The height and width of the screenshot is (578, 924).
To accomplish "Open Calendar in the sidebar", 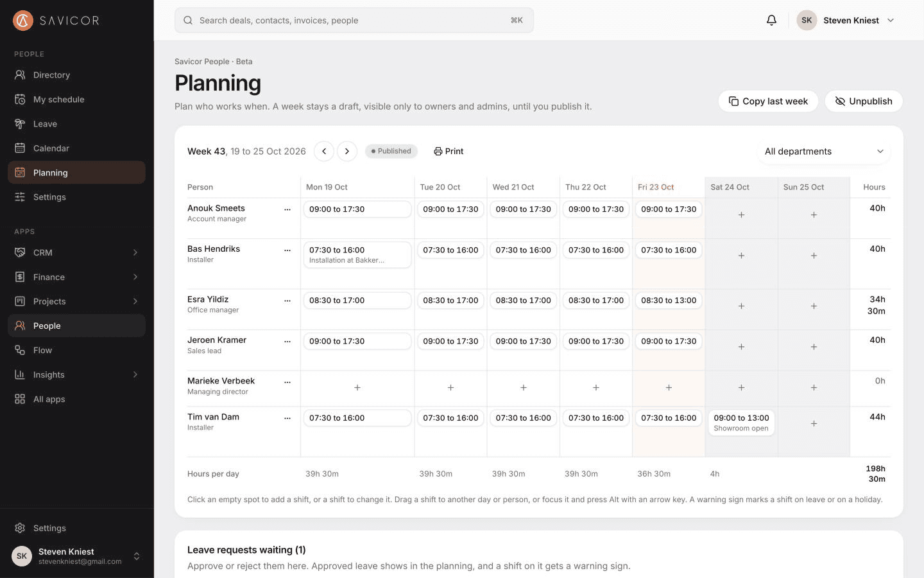I will click(x=76, y=148).
